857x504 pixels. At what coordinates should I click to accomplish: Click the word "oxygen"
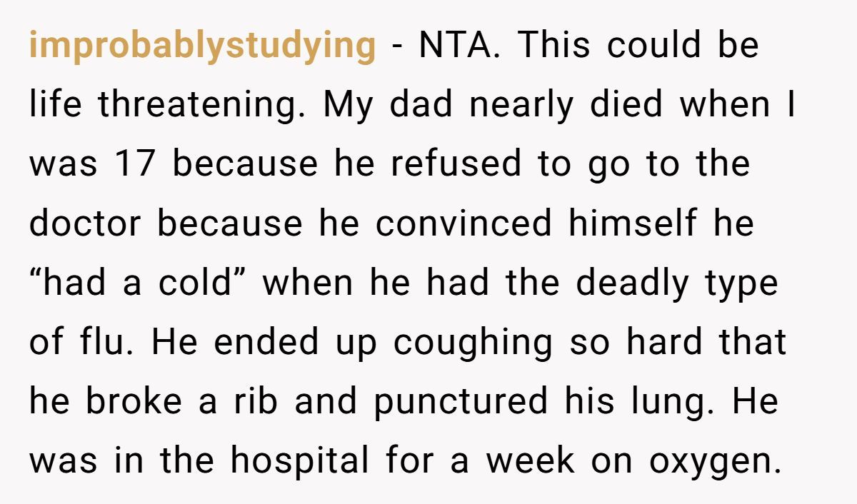click(713, 461)
